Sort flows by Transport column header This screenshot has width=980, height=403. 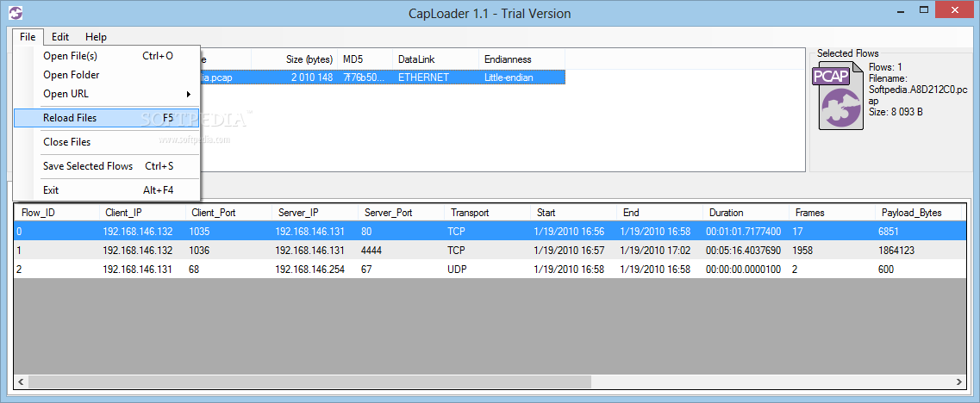488,213
